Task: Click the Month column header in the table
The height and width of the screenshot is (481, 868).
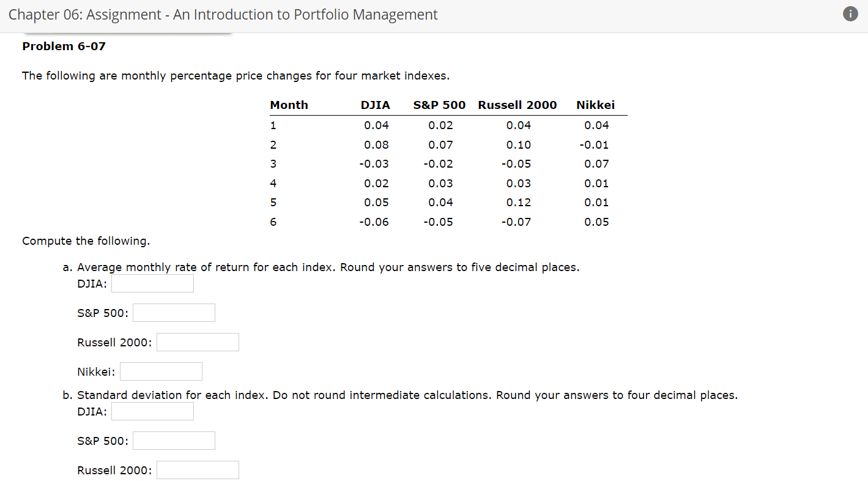Action: tap(289, 105)
